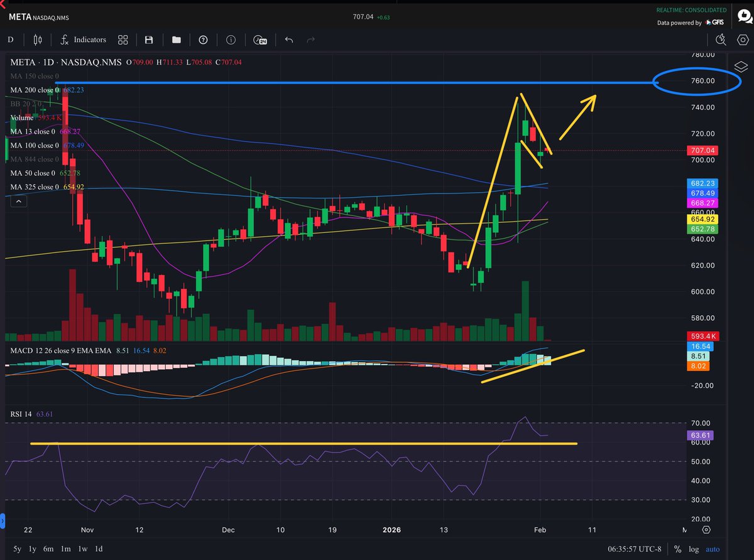The height and width of the screenshot is (560, 754).
Task: Select the 5y time range
Action: (17, 549)
